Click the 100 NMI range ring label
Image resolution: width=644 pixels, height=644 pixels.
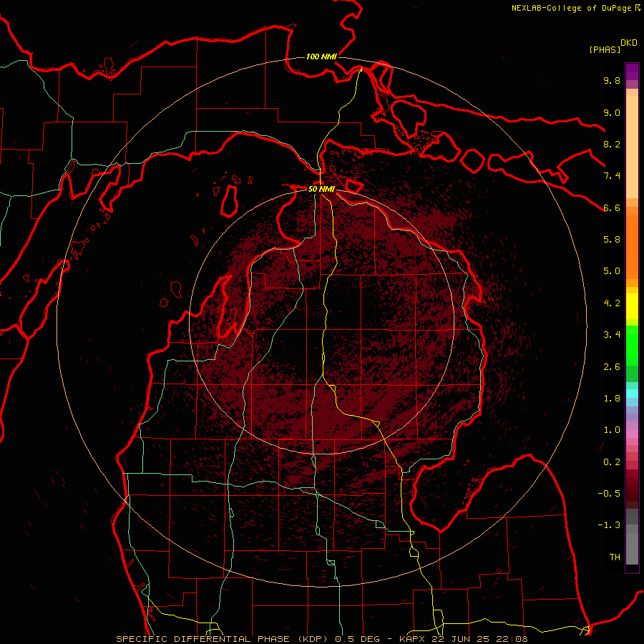pyautogui.click(x=321, y=57)
